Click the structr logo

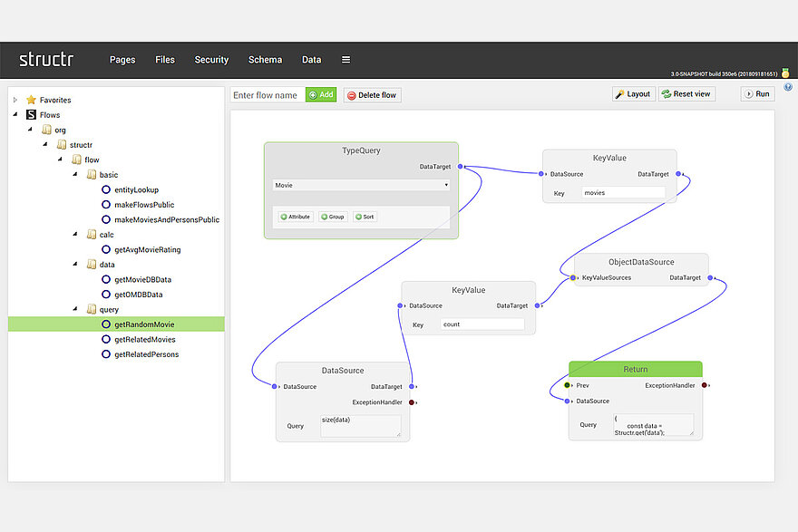(x=46, y=60)
